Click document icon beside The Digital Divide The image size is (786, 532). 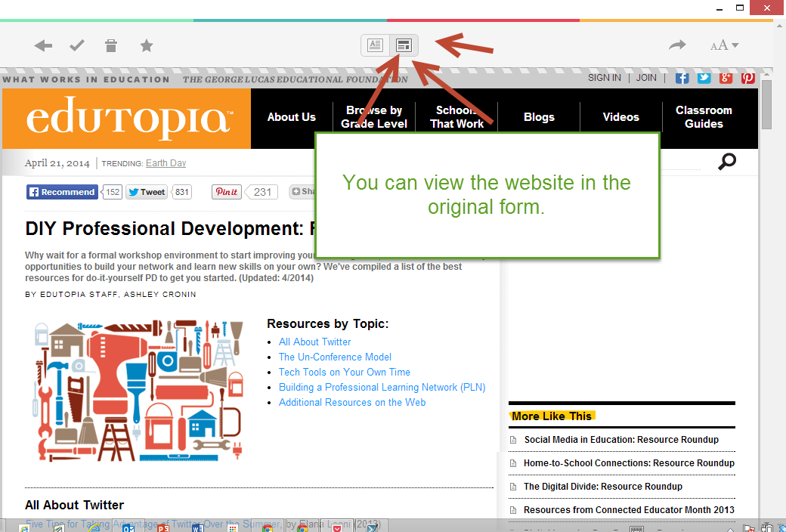tap(513, 487)
